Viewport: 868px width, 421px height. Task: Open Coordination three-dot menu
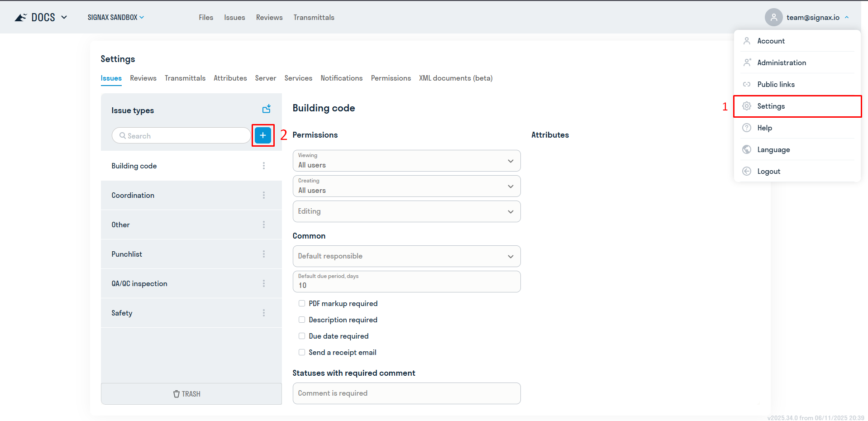click(264, 195)
